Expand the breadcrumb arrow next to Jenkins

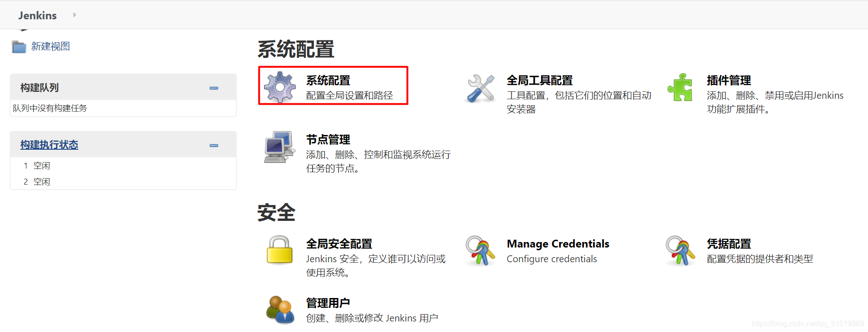(74, 15)
